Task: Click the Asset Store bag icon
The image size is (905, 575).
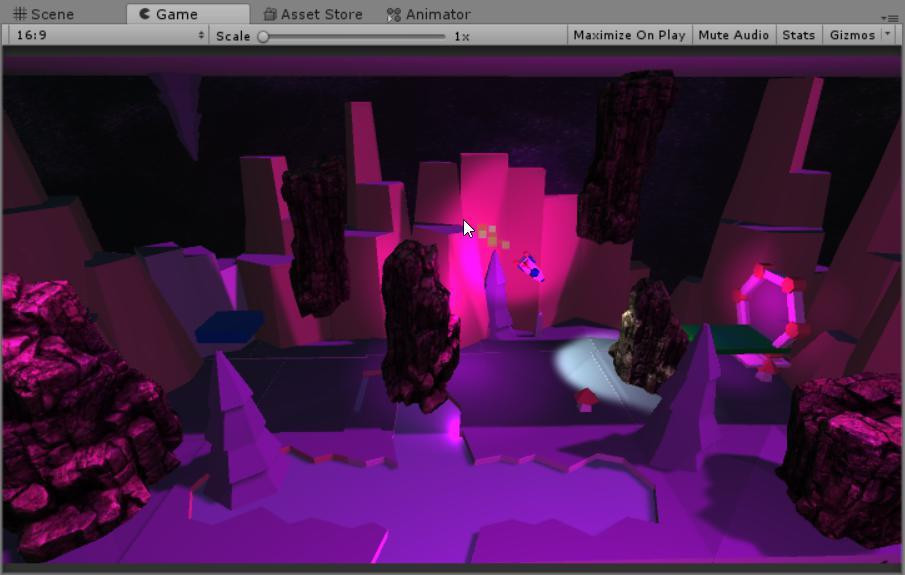Action: coord(270,14)
